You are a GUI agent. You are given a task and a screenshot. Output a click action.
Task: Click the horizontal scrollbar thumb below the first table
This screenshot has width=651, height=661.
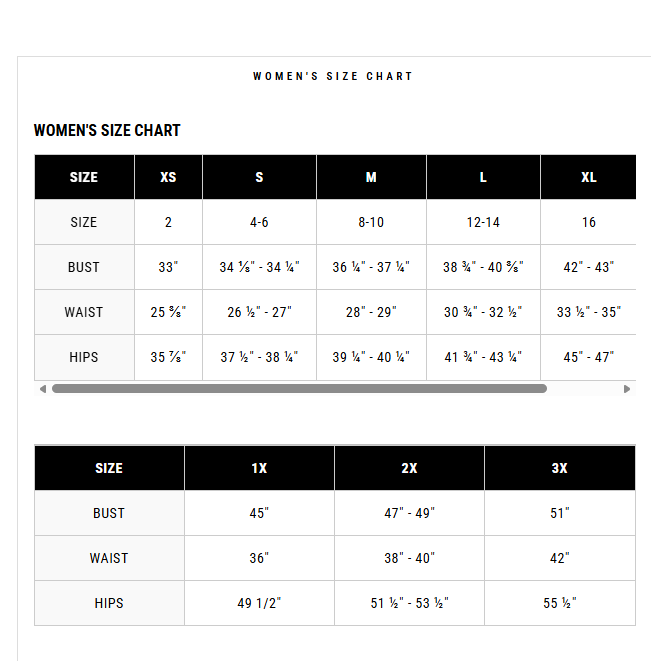click(299, 389)
